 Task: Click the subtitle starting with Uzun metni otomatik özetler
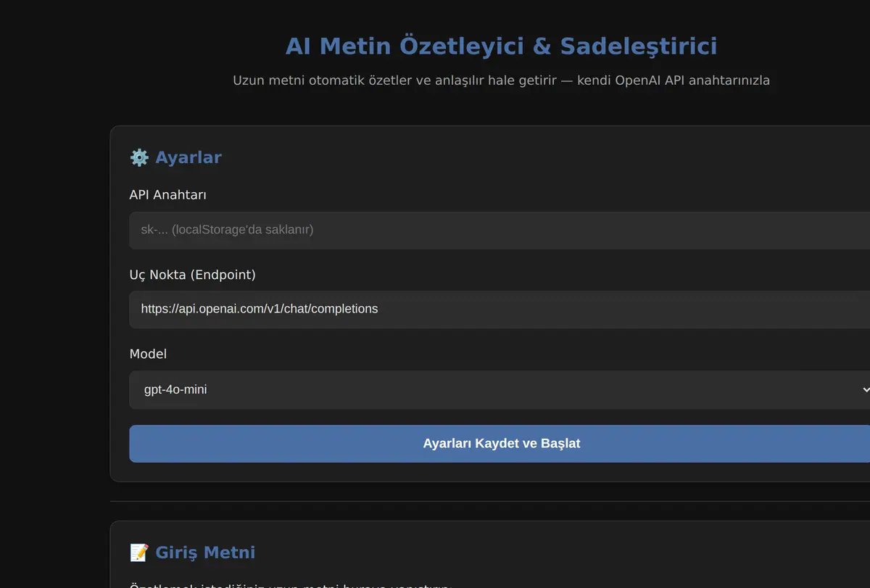pos(501,80)
